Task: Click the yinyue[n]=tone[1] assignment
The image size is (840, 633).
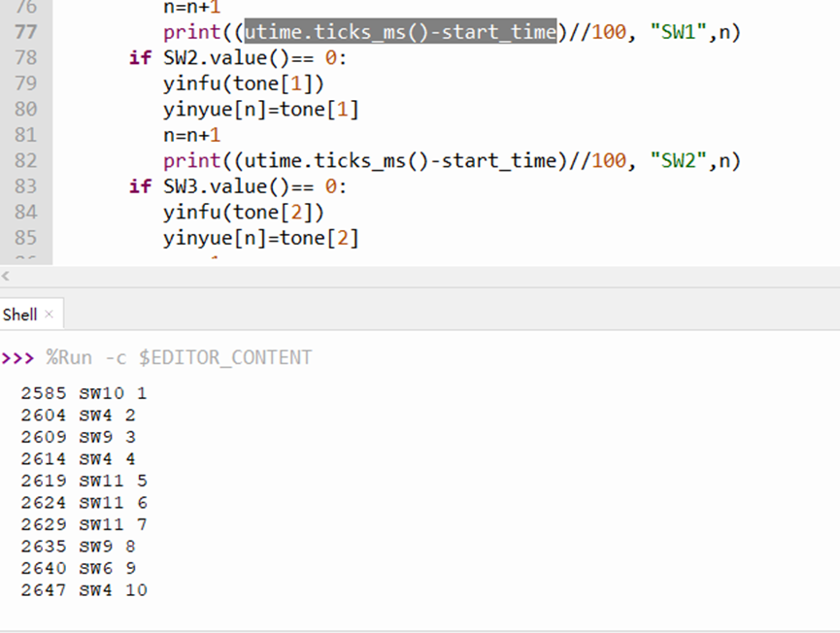Action: (x=261, y=109)
